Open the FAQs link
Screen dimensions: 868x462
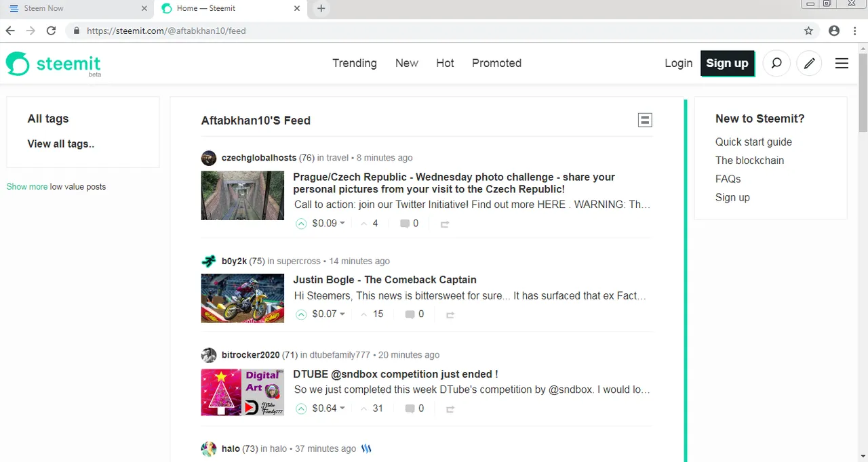point(728,179)
